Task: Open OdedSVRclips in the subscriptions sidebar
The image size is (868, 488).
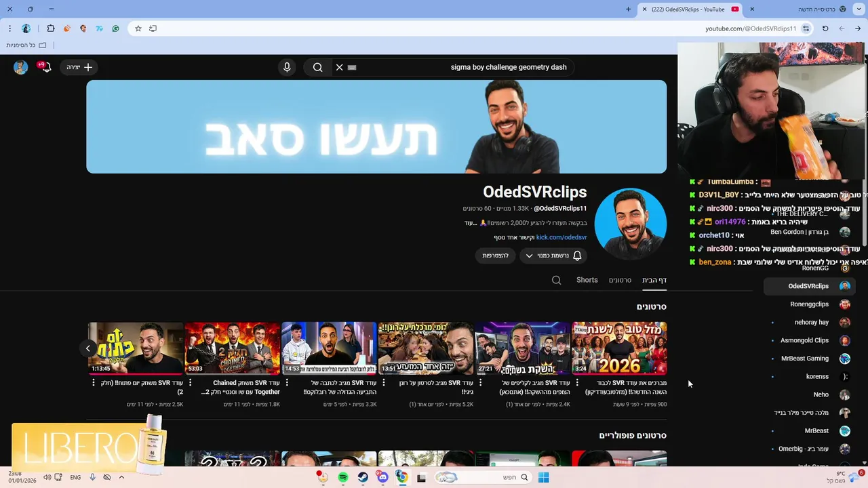Action: (810, 286)
